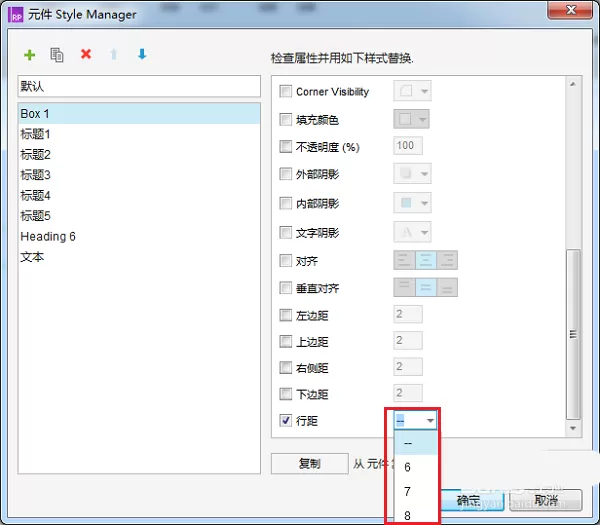Uncheck the 行距 checkbox
This screenshot has width=600, height=525.
coord(285,420)
